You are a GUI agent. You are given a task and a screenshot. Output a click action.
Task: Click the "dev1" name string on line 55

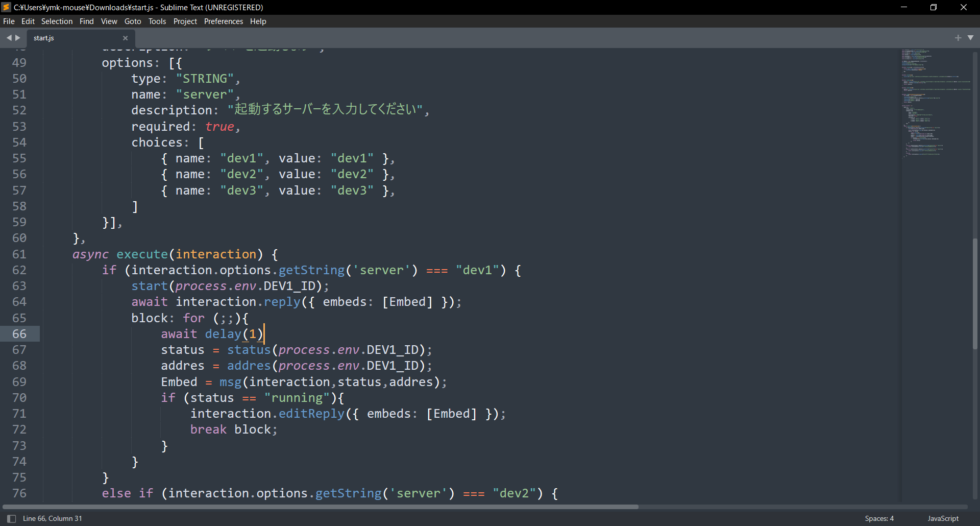pos(241,158)
